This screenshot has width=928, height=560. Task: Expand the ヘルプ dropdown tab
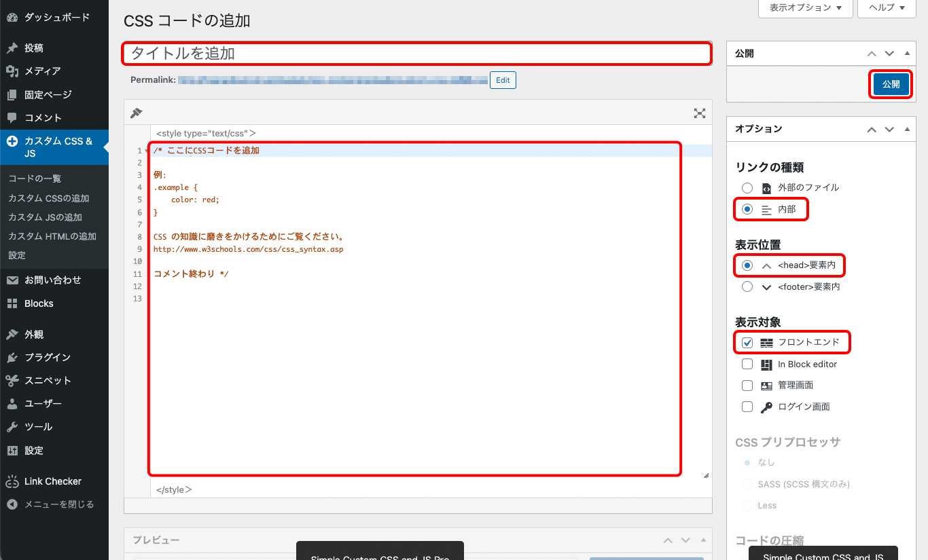(887, 8)
